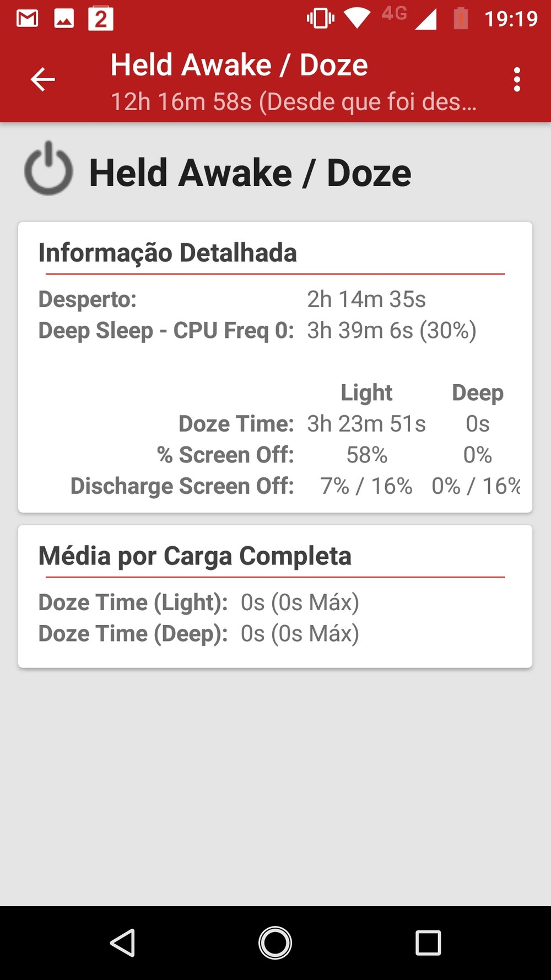The width and height of the screenshot is (551, 980).
Task: Open the three-dot overflow menu
Action: [x=516, y=80]
